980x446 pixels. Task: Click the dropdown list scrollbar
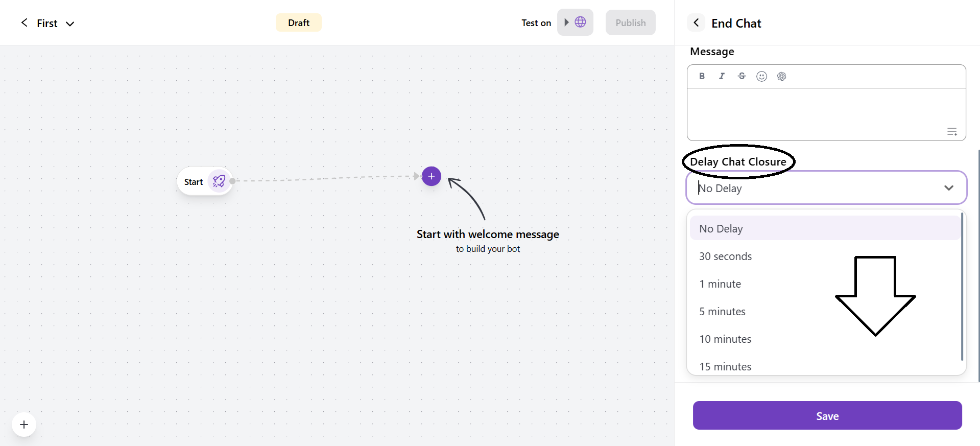tap(962, 286)
